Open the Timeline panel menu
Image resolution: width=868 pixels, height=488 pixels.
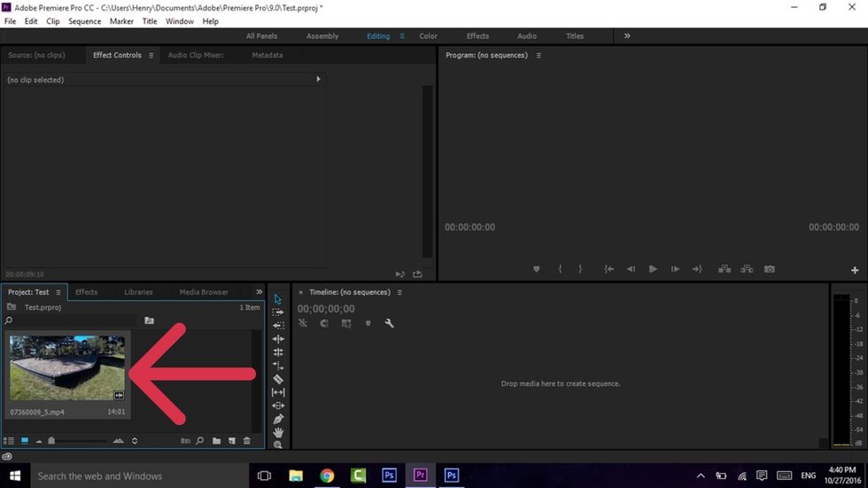coord(399,292)
